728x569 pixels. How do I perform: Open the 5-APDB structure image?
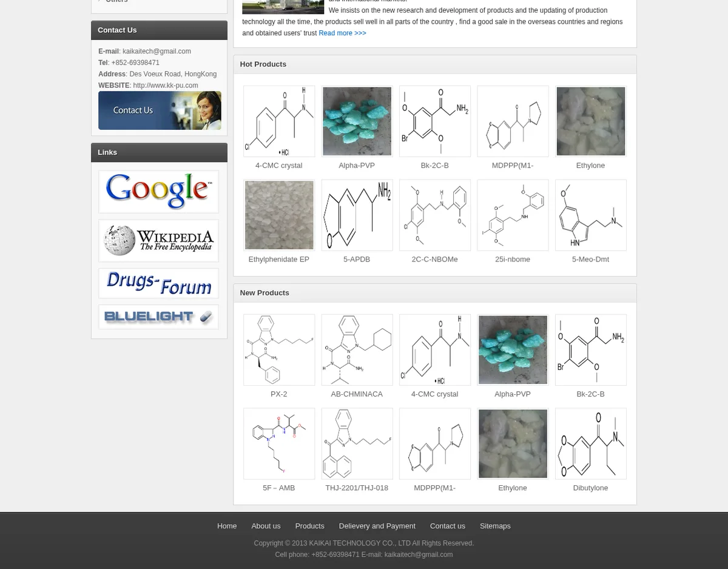click(x=357, y=215)
